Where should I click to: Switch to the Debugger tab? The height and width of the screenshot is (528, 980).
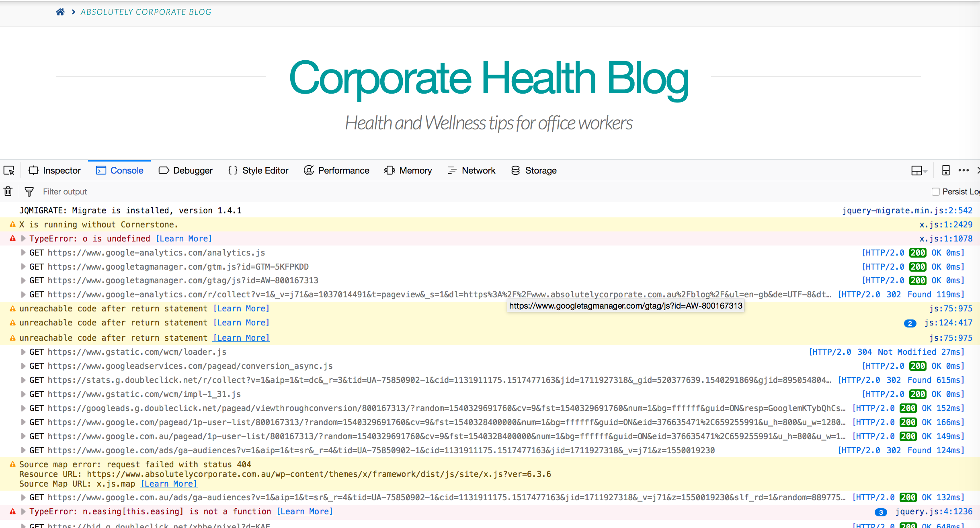click(186, 170)
